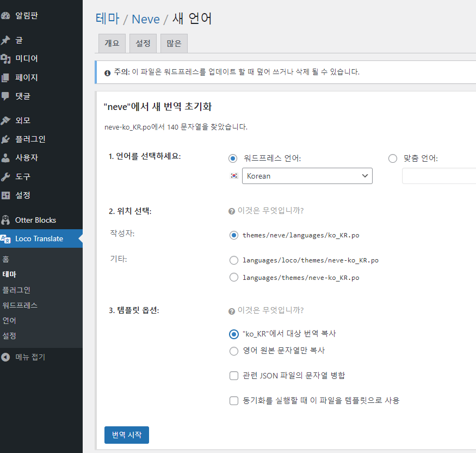476x453 pixels.
Task: Choose languages/loco/themes/neve-ko_KR.po location
Action: (234, 260)
